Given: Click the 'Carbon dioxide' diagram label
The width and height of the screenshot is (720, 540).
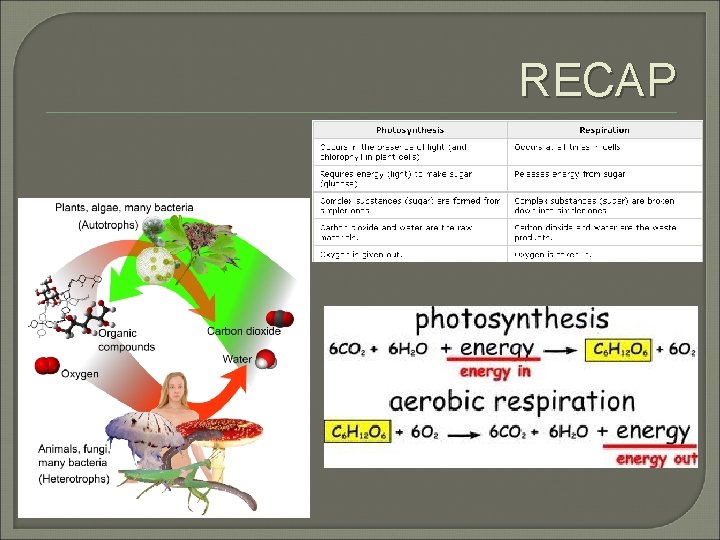Looking at the screenshot, I should click(243, 331).
